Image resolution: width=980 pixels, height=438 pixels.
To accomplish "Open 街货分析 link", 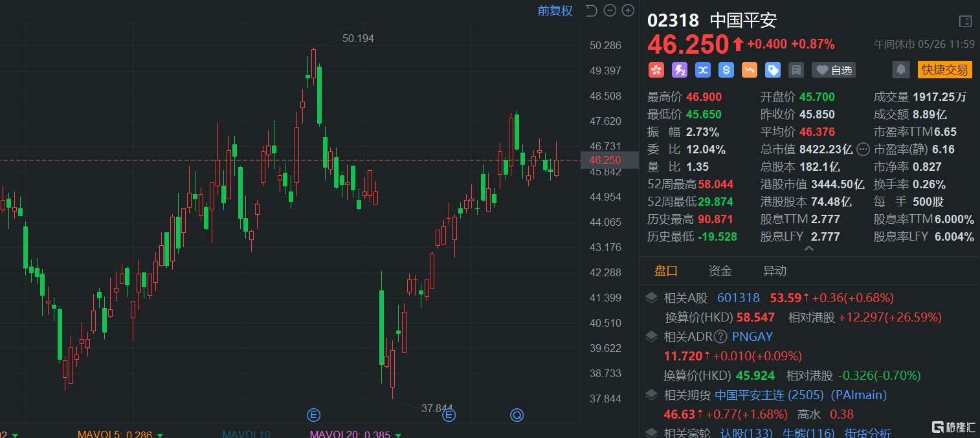I will point(867,433).
